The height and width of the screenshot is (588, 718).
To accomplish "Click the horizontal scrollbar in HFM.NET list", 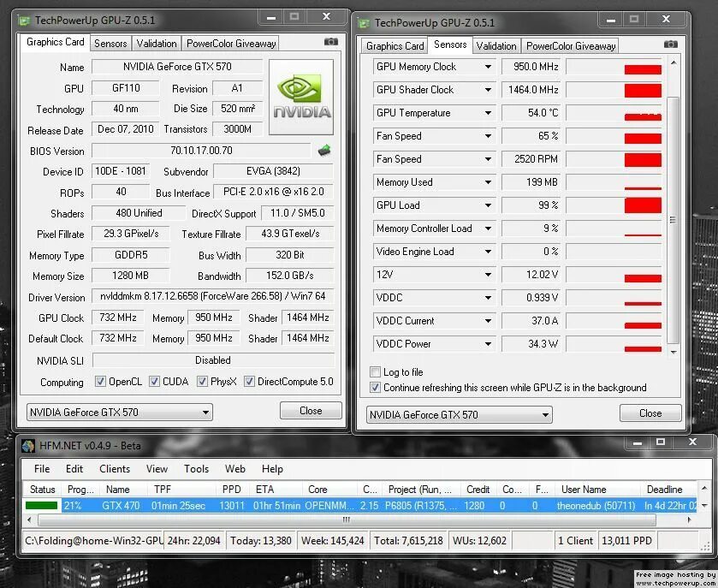I will (x=347, y=520).
